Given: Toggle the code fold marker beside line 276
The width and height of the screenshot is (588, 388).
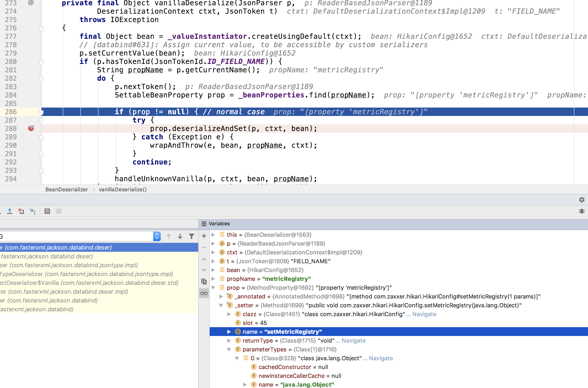Looking at the screenshot, I should coord(41,29).
